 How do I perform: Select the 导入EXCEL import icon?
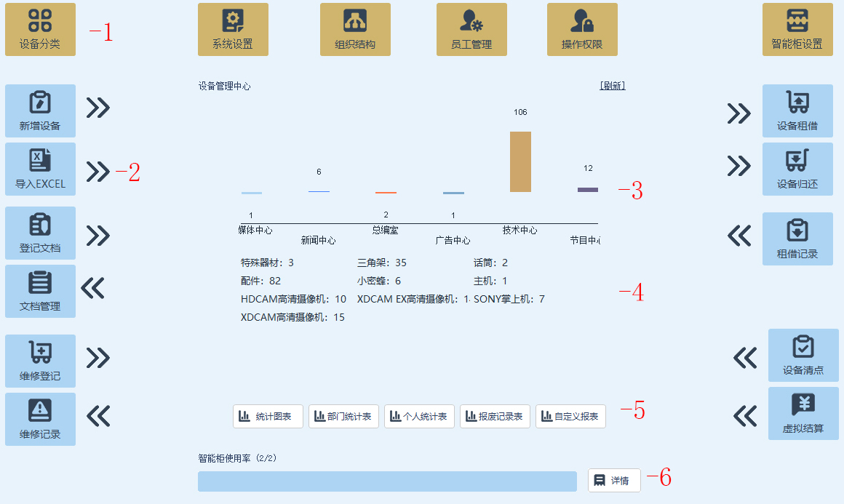click(40, 169)
